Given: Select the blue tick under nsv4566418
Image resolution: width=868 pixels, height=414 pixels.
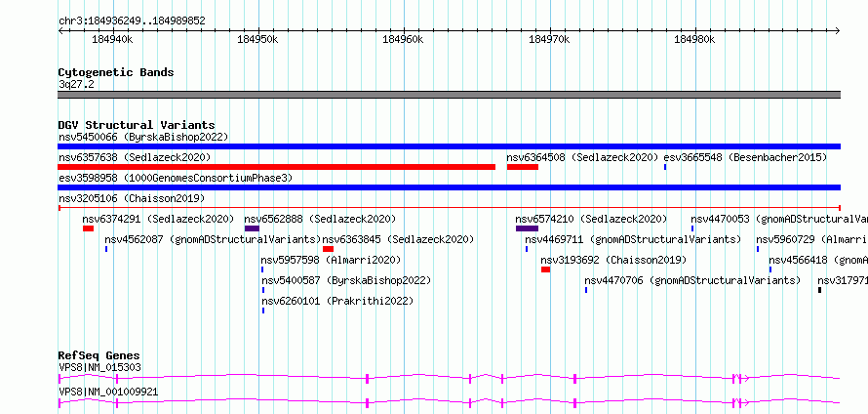Looking at the screenshot, I should [770, 269].
